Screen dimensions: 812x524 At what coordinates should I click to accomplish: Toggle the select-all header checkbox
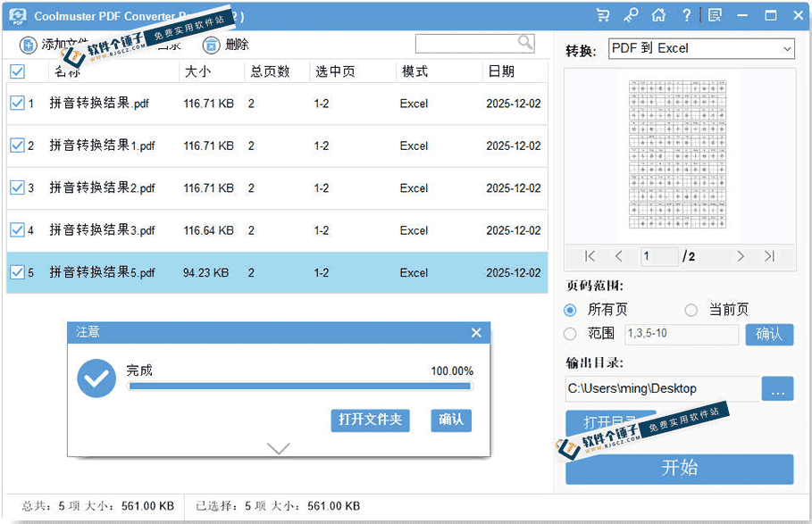(x=17, y=71)
